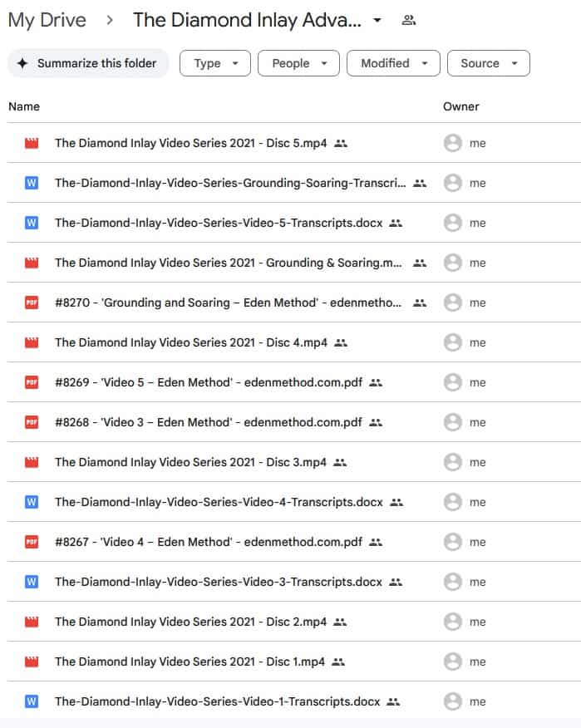The image size is (581, 728).
Task: Click the shared icon next to Disc 4.mp4
Action: point(341,342)
